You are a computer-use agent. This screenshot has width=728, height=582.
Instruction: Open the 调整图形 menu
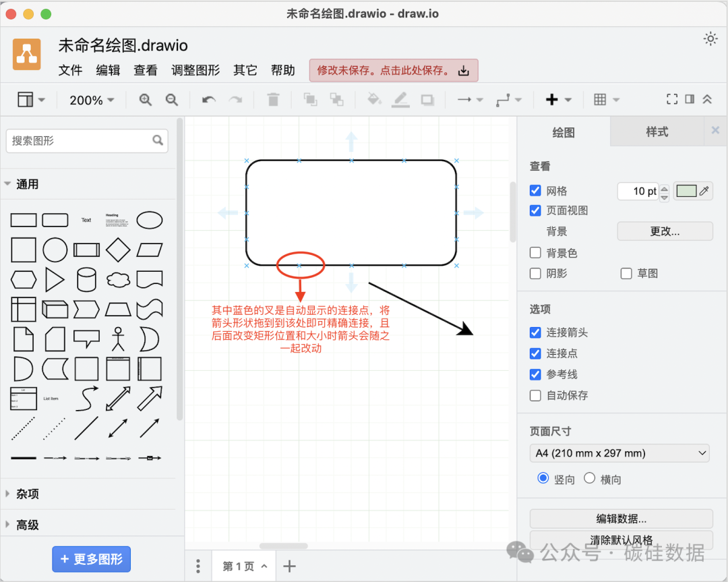tap(195, 69)
